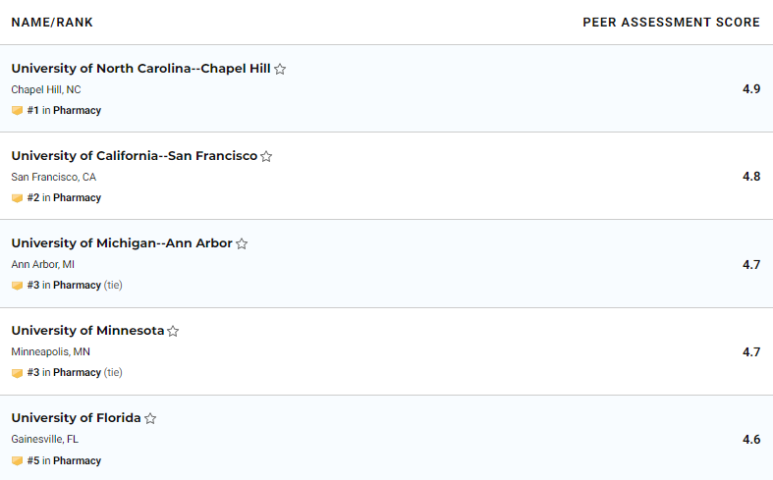Click the #1 in Pharmacy badge icon

click(17, 111)
